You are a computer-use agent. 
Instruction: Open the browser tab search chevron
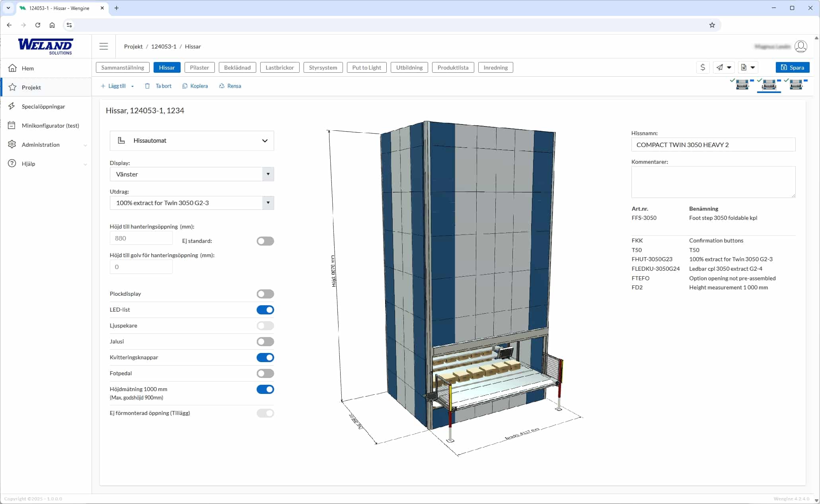pyautogui.click(x=8, y=8)
